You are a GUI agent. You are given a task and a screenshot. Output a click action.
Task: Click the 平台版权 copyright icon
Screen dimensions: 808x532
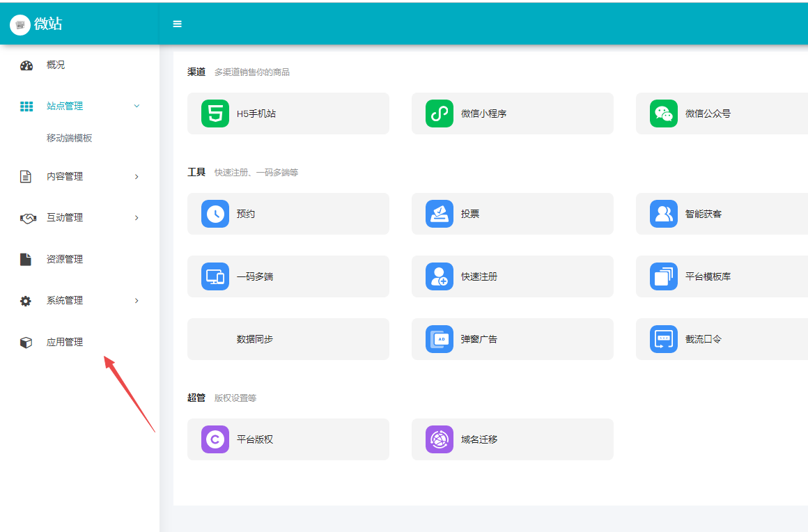click(x=215, y=439)
